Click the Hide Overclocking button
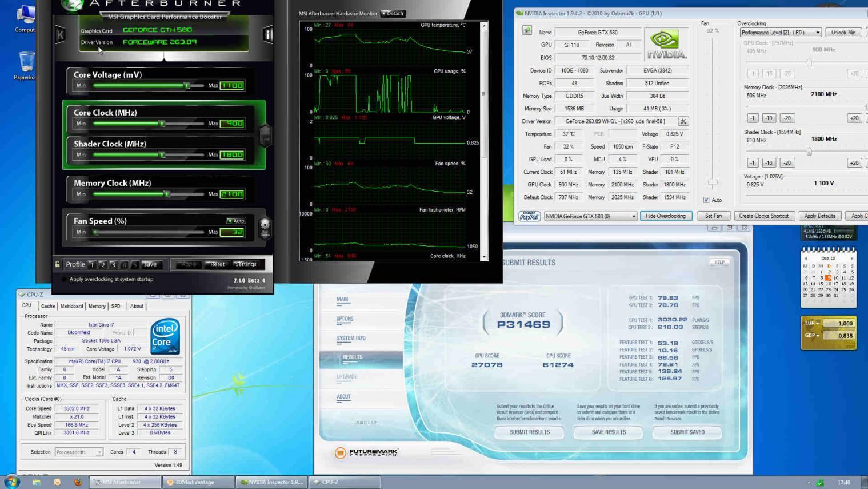The width and height of the screenshot is (868, 489). coord(666,216)
